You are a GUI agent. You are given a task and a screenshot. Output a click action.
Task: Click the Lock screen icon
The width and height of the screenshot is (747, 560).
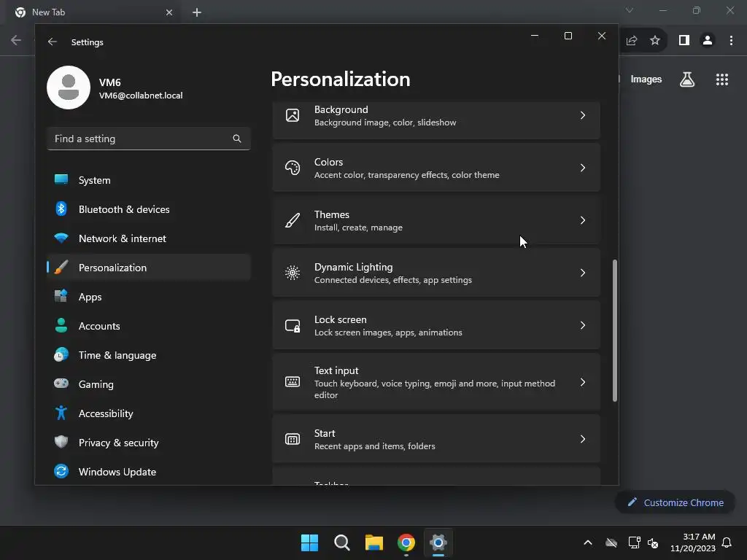coord(293,325)
